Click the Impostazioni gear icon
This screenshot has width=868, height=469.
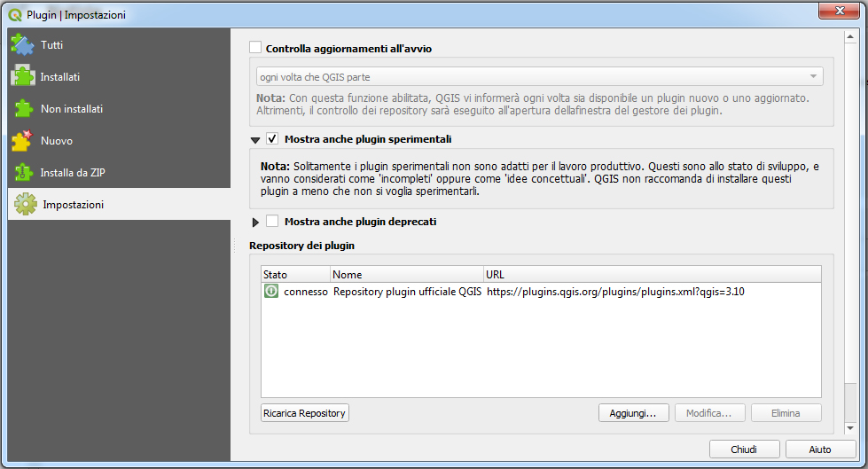pos(26,204)
